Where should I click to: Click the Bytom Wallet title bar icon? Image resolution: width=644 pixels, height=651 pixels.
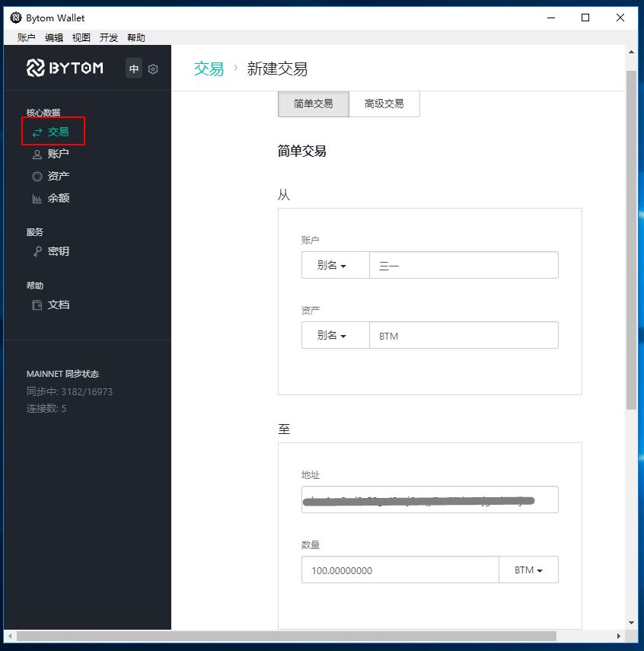[x=16, y=18]
